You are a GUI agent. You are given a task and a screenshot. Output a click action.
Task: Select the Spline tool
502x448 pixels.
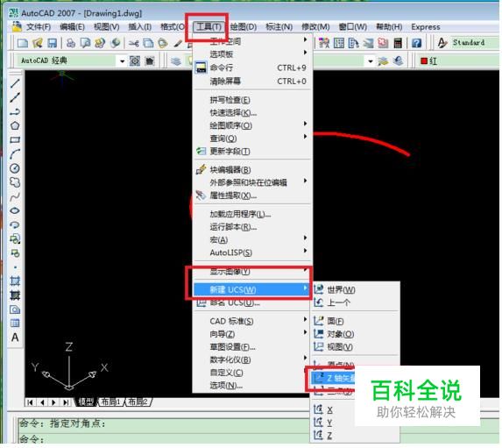coord(15,196)
